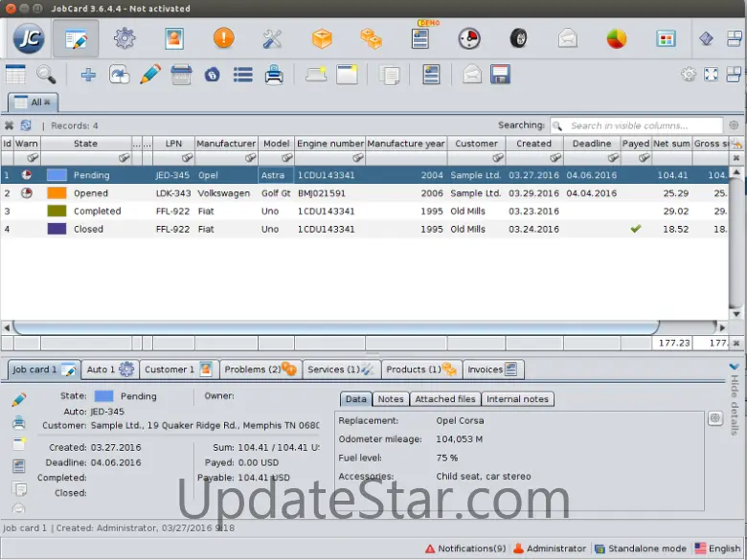Image resolution: width=747 pixels, height=560 pixels.
Task: Open the Problems exclamation module icon
Action: pyautogui.click(x=223, y=37)
